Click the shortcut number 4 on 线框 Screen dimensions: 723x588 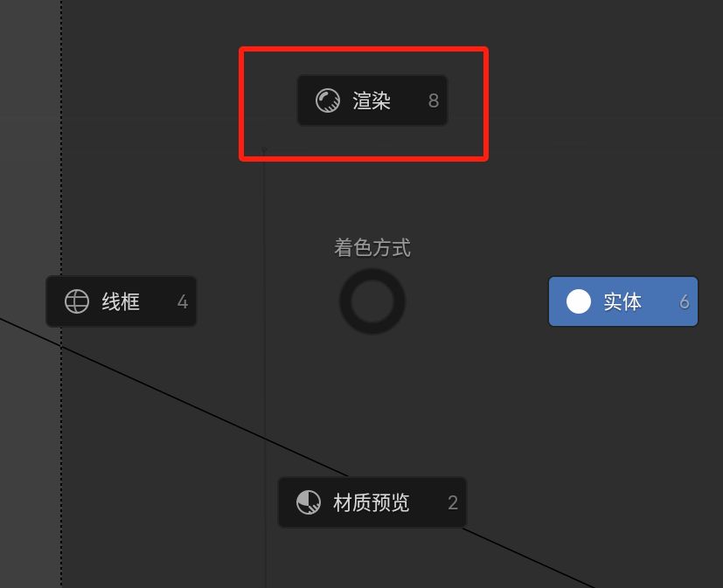pyautogui.click(x=183, y=301)
